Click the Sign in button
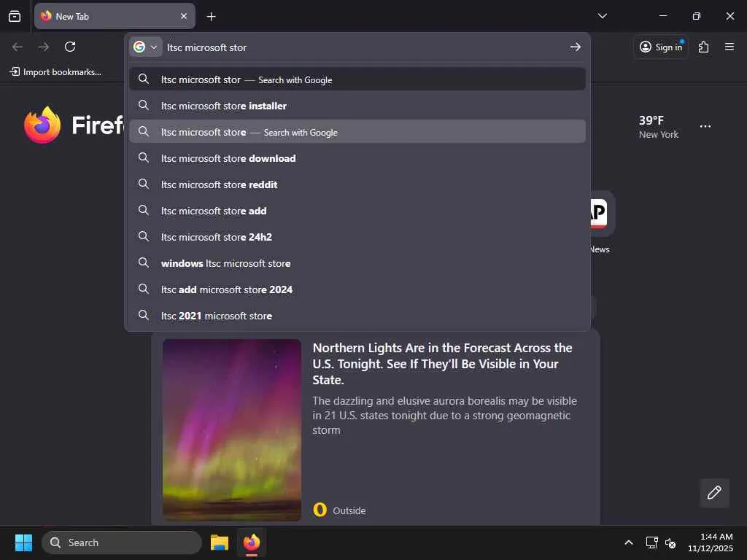747x560 pixels. tap(661, 47)
